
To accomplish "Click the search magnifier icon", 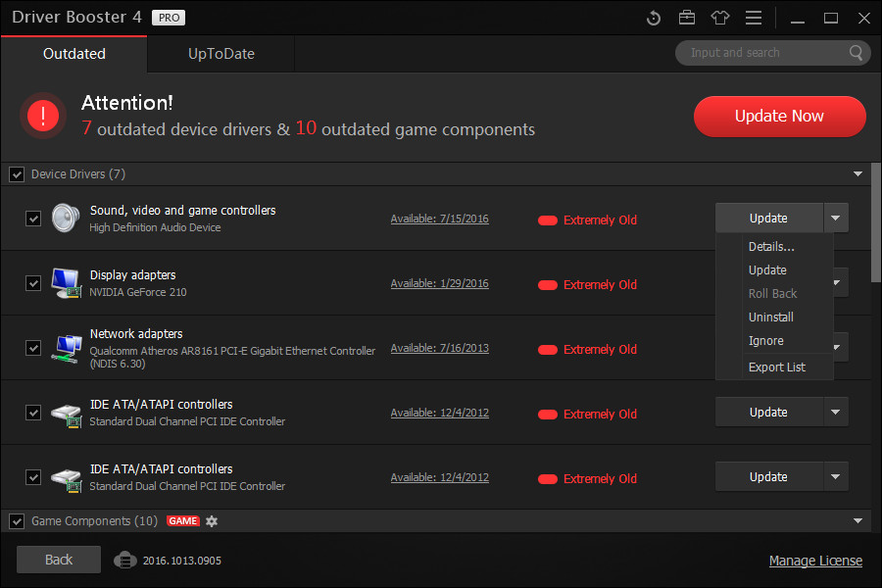I will click(855, 53).
